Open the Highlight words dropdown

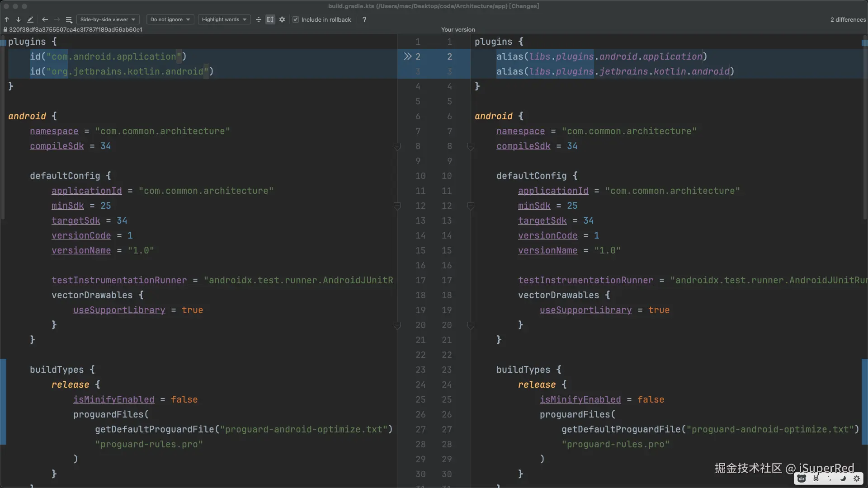pos(224,19)
